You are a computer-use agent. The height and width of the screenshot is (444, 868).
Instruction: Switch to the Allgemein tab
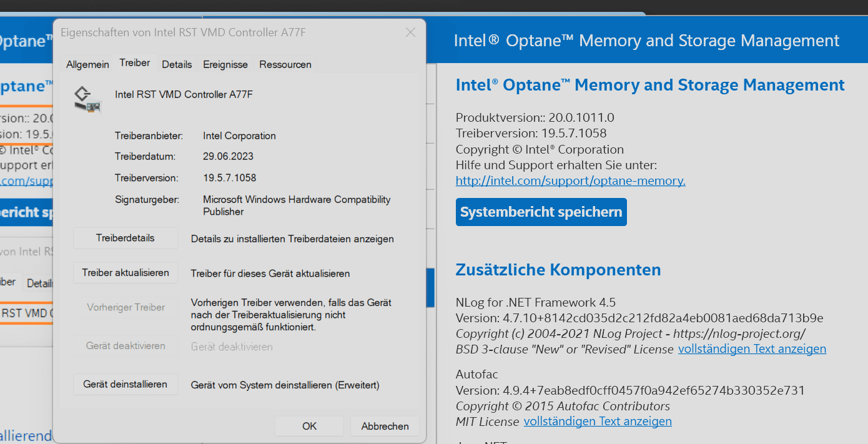pyautogui.click(x=87, y=64)
